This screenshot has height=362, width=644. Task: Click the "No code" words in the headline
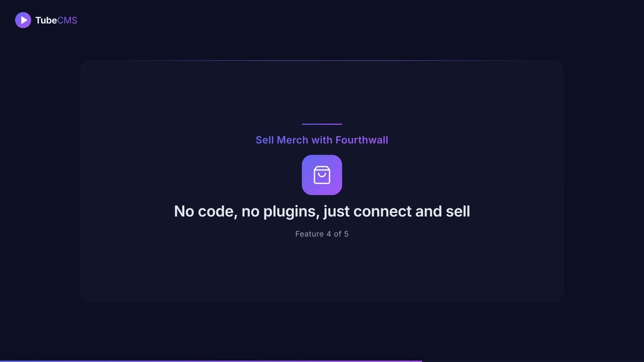(x=204, y=211)
